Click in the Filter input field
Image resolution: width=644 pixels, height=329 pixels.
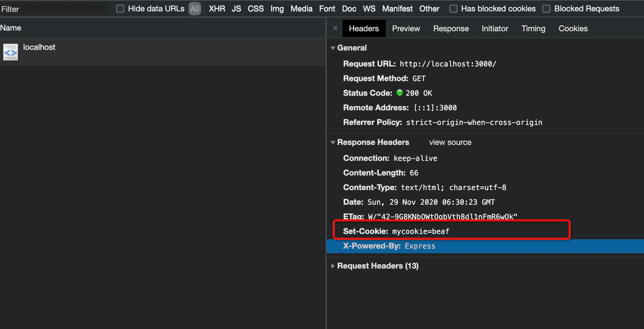53,9
